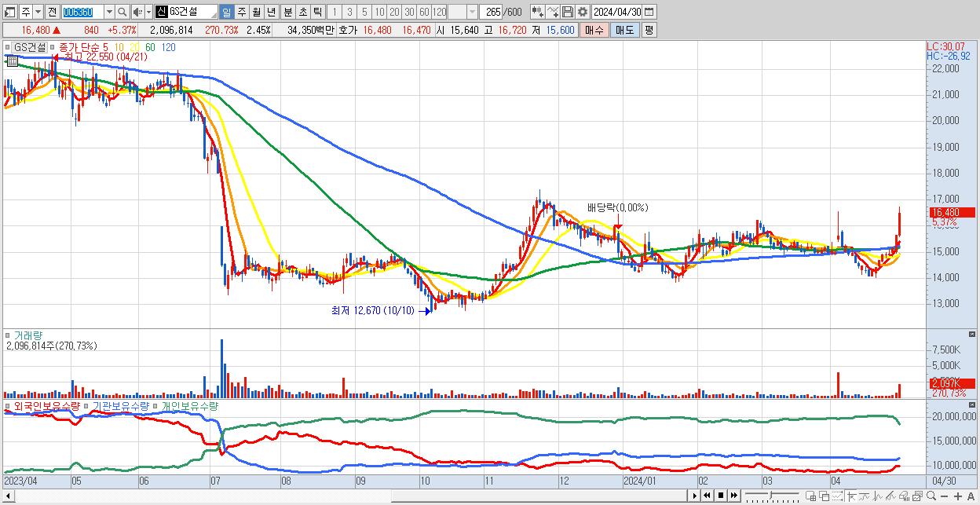Expand the dropdown beside speaker icon

148,12
